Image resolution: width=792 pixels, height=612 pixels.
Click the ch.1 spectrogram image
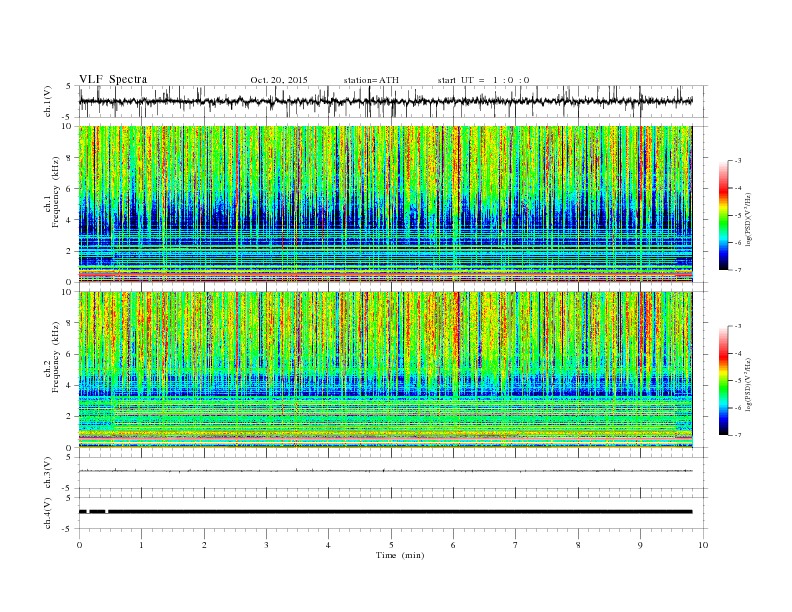[385, 204]
